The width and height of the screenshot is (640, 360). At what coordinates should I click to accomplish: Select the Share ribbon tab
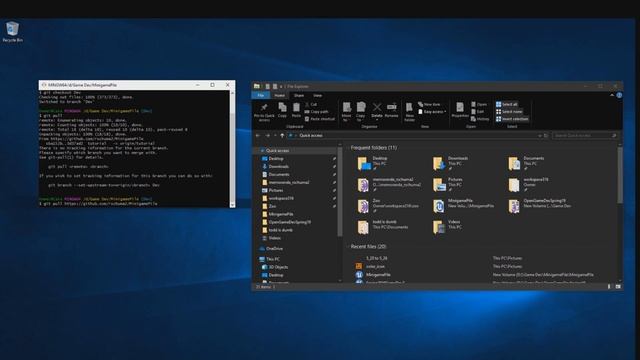click(x=299, y=96)
